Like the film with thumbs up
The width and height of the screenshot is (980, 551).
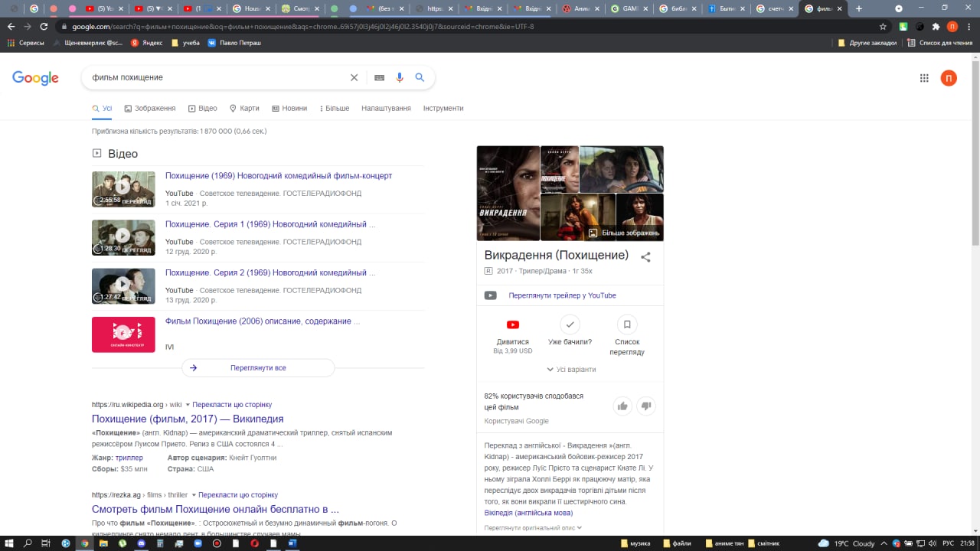pyautogui.click(x=622, y=406)
